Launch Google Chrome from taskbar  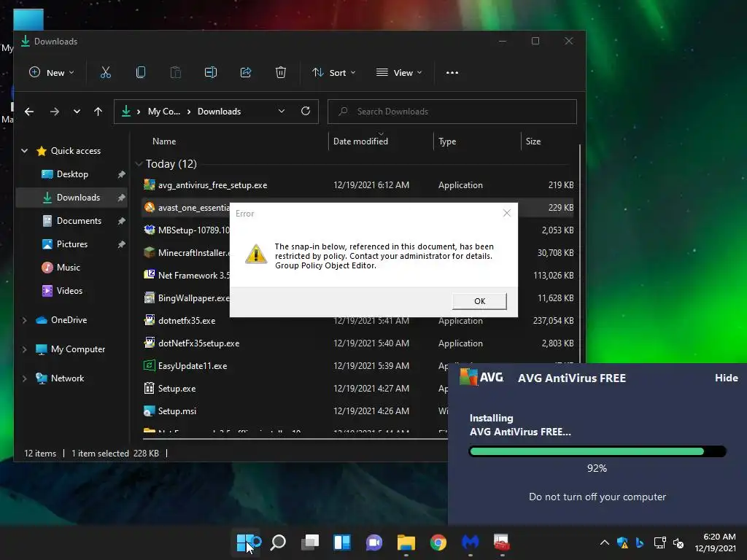[438, 542]
